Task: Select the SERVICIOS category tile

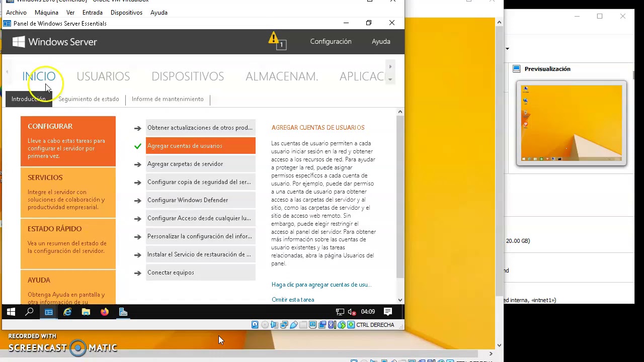Action: click(68, 193)
